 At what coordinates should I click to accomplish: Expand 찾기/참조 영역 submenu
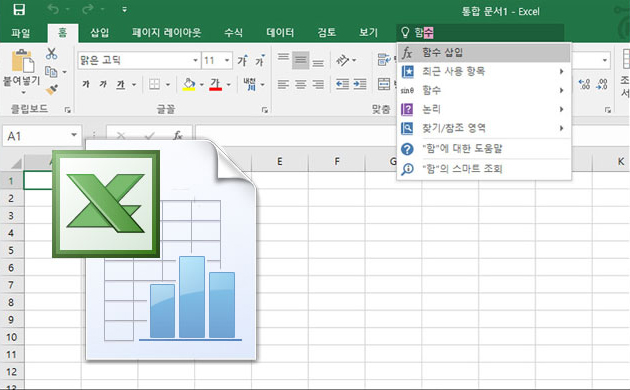pos(484,128)
